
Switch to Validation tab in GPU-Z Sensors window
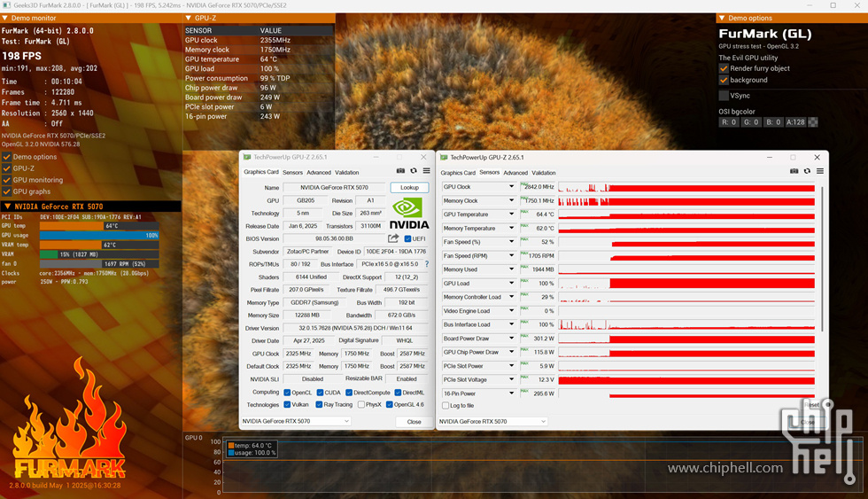[544, 173]
